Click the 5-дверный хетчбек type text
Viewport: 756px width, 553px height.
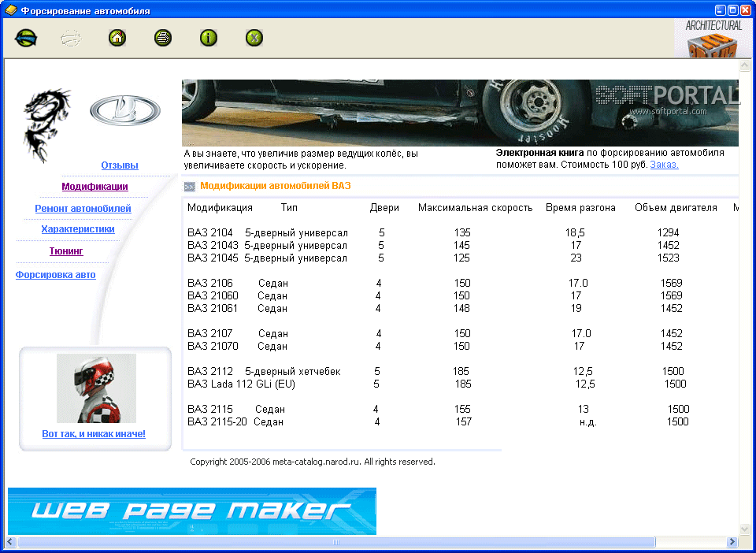pos(293,372)
